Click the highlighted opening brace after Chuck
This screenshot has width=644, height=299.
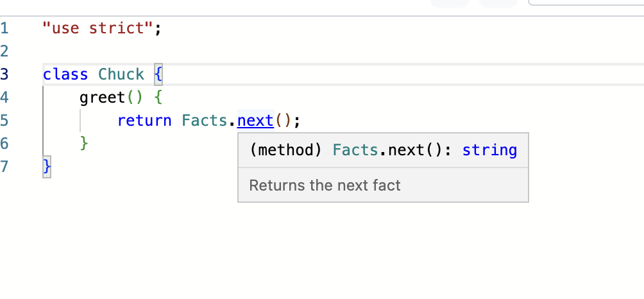tap(158, 74)
